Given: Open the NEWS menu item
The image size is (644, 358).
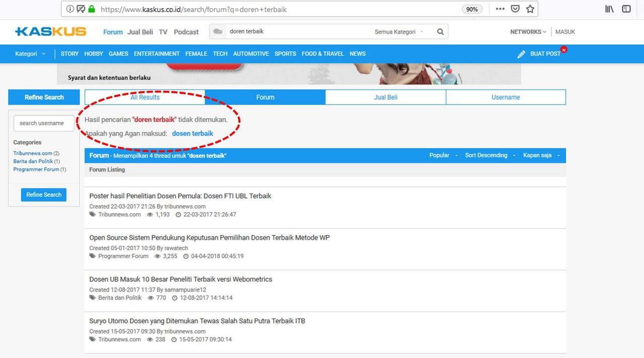Looking at the screenshot, I should 358,54.
